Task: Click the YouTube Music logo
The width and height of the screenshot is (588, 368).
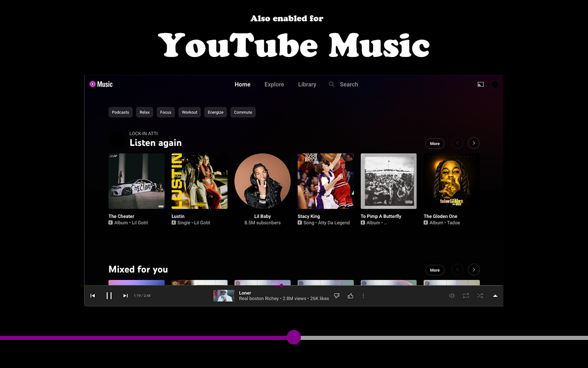Action: pyautogui.click(x=101, y=84)
